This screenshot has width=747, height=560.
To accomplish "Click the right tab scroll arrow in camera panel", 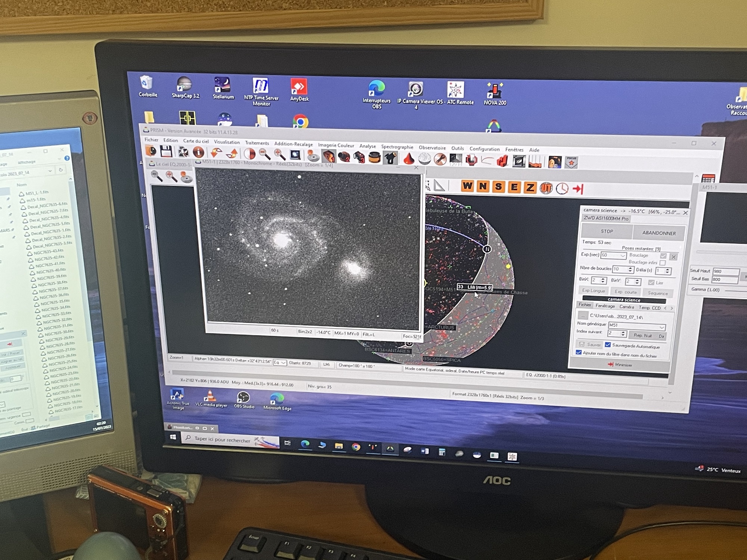I will pos(672,308).
